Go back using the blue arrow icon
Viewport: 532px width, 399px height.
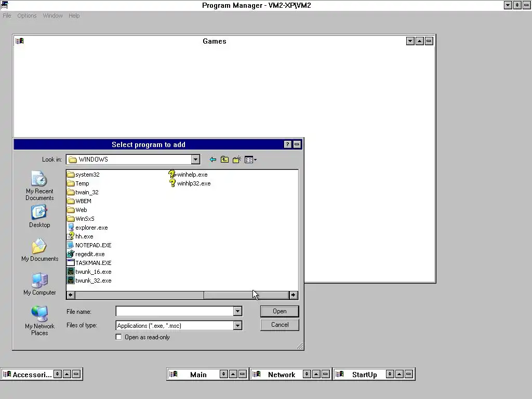point(212,159)
